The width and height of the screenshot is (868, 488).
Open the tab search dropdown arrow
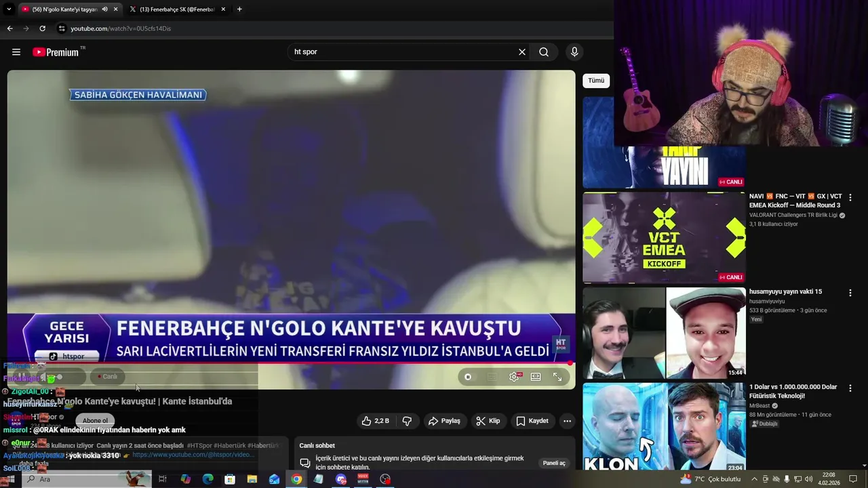[x=9, y=9]
